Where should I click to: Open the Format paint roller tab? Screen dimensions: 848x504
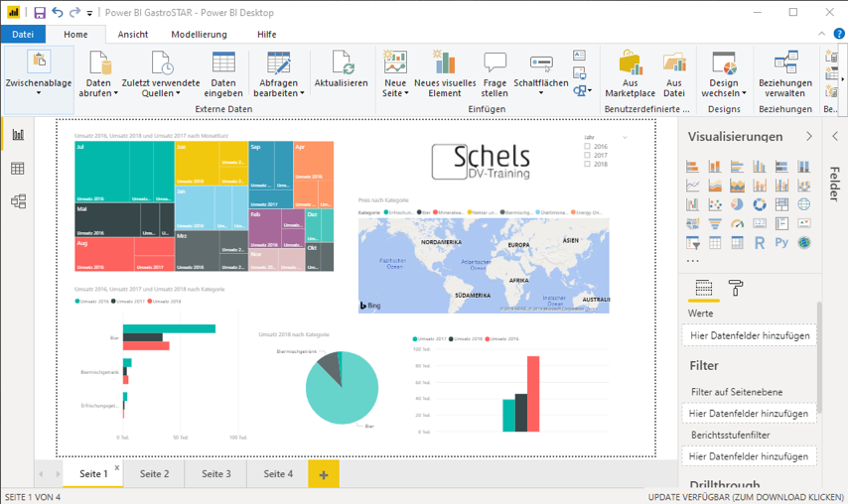pos(736,289)
